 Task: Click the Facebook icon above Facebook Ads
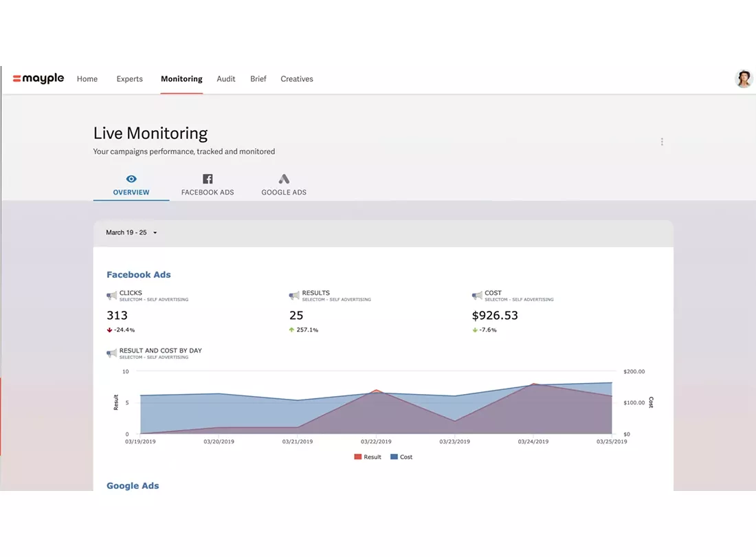pyautogui.click(x=208, y=179)
